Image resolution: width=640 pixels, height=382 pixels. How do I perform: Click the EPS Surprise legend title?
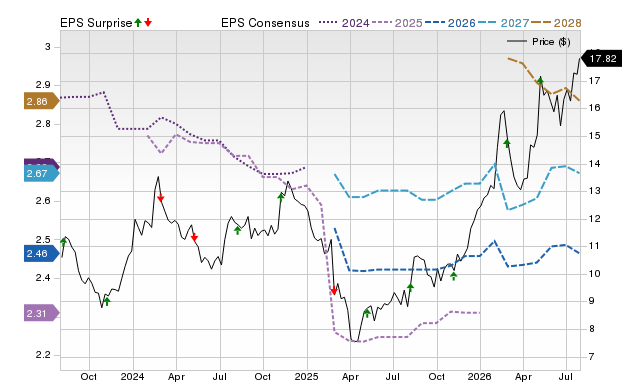pyautogui.click(x=96, y=23)
